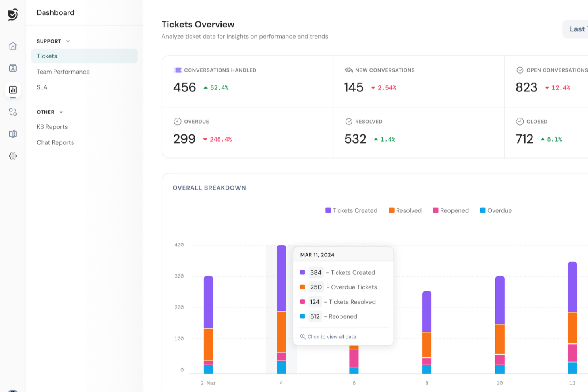
Task: Switch to the Team Performance view
Action: point(63,72)
